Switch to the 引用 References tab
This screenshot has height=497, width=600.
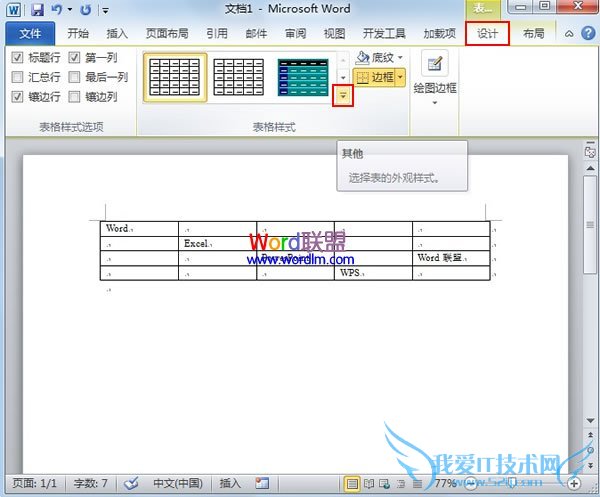(x=217, y=34)
